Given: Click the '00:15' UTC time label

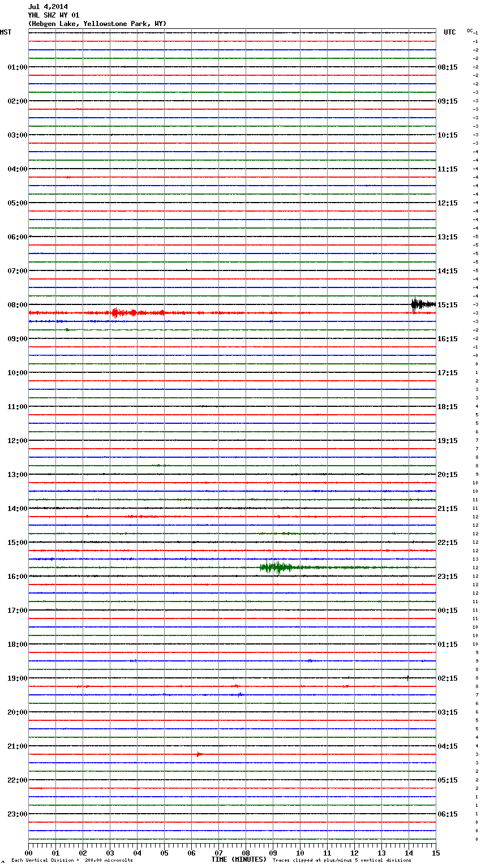Looking at the screenshot, I should (x=448, y=611).
